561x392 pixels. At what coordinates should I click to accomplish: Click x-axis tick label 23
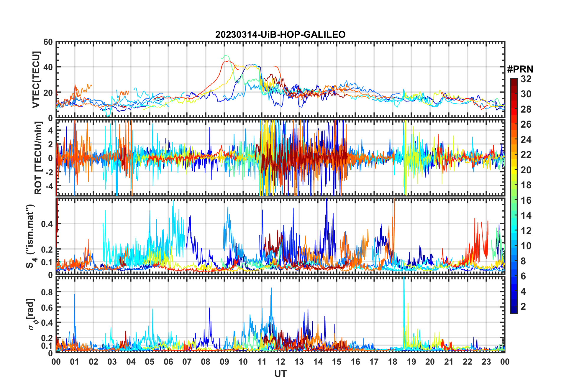[486, 362]
